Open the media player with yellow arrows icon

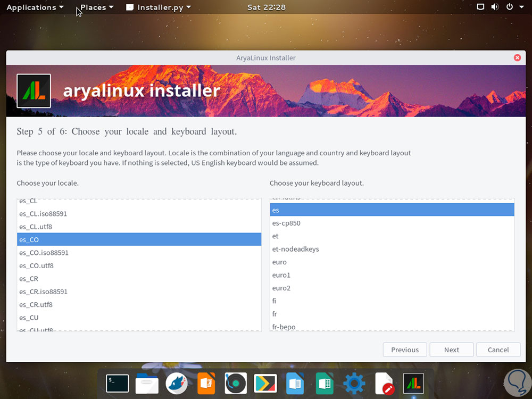pos(265,383)
